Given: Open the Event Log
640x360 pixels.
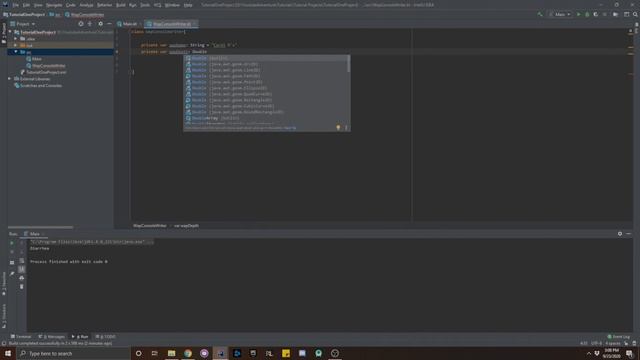Looking at the screenshot, I should [618, 337].
